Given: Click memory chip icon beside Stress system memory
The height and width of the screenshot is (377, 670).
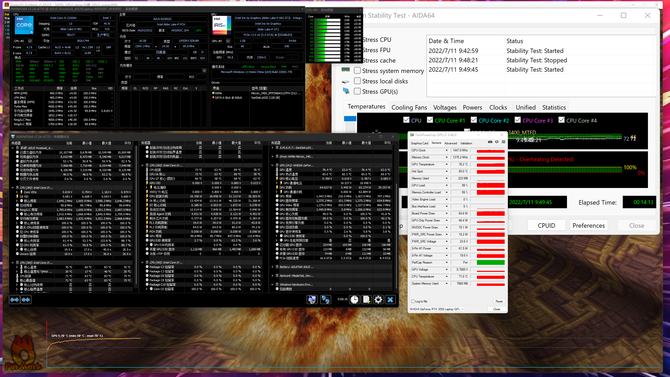Looking at the screenshot, I should [x=346, y=70].
